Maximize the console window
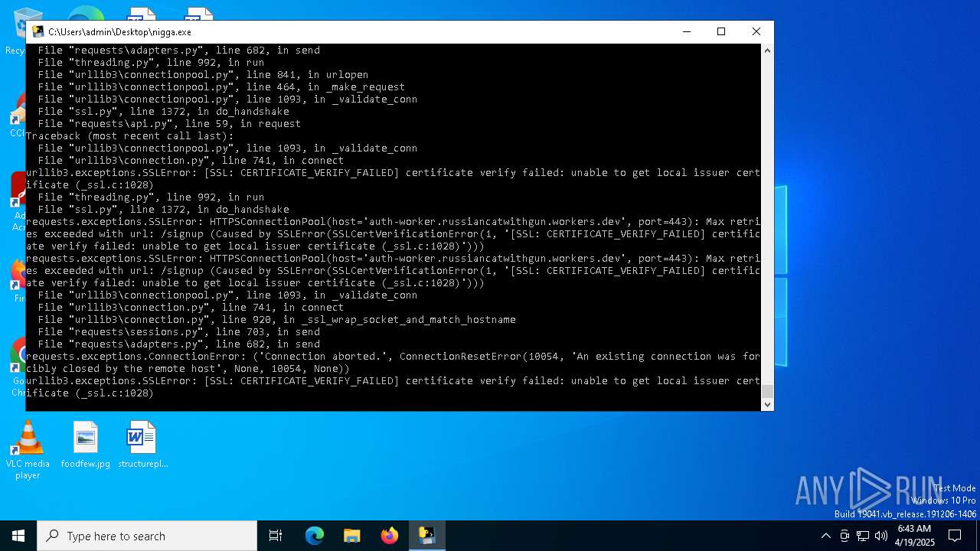Image resolution: width=980 pixels, height=551 pixels. pyautogui.click(x=720, y=31)
